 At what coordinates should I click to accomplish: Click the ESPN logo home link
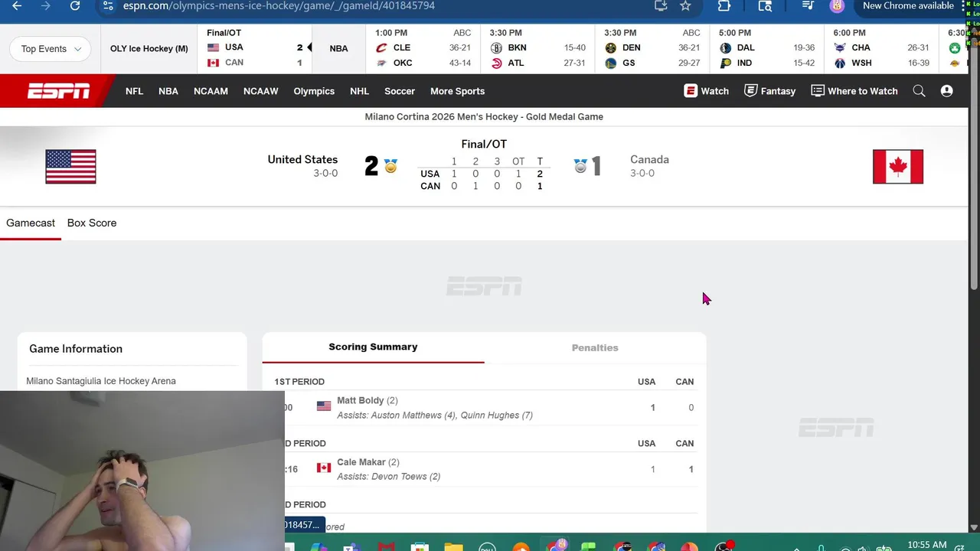point(58,91)
